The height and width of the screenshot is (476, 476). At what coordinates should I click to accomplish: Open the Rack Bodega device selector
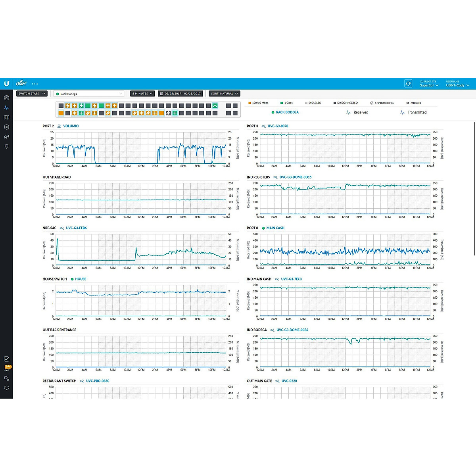click(x=89, y=94)
